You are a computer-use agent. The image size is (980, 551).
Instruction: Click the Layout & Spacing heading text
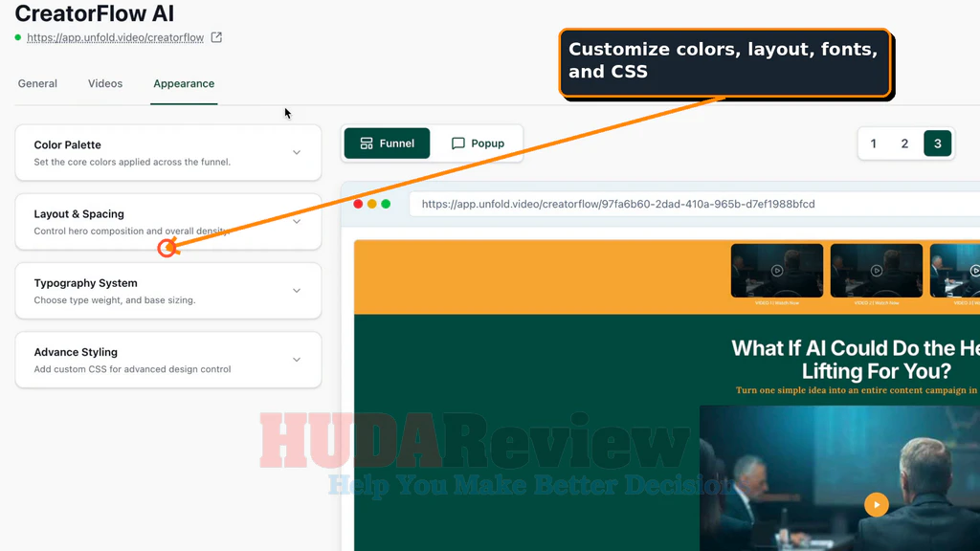tap(78, 214)
